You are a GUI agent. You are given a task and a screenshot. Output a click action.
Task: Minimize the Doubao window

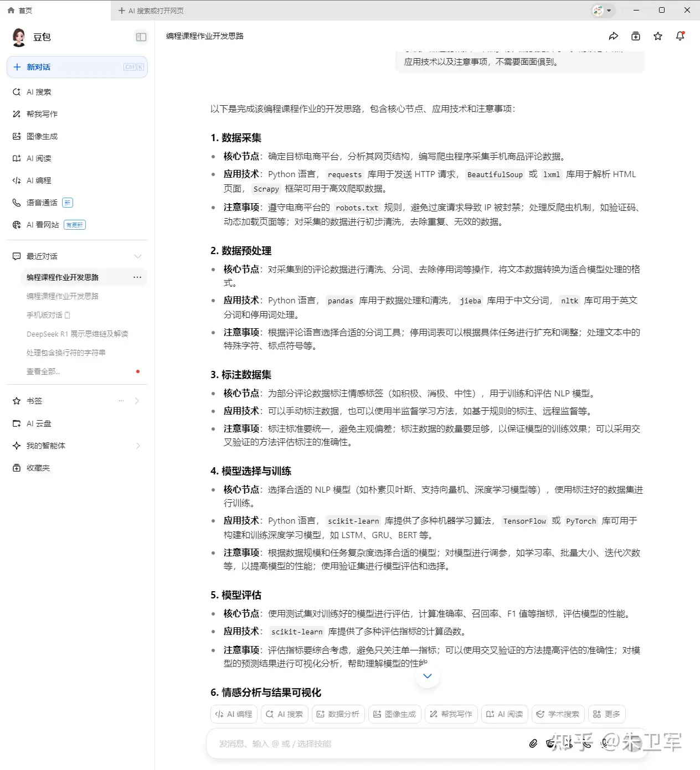[636, 10]
